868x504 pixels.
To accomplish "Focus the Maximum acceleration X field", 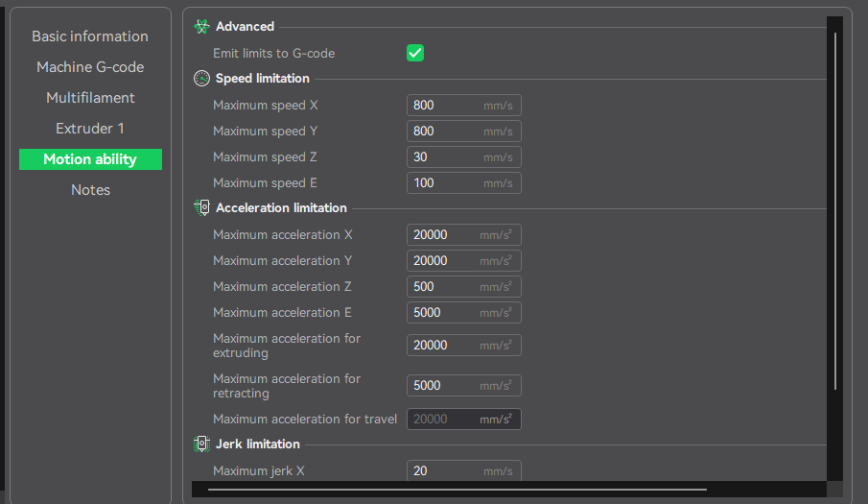I will click(464, 235).
